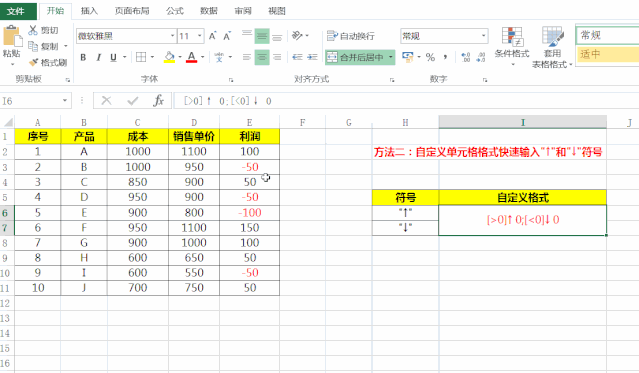The image size is (639, 373).
Task: Switch to the Data (数据) tab
Action: coord(209,11)
